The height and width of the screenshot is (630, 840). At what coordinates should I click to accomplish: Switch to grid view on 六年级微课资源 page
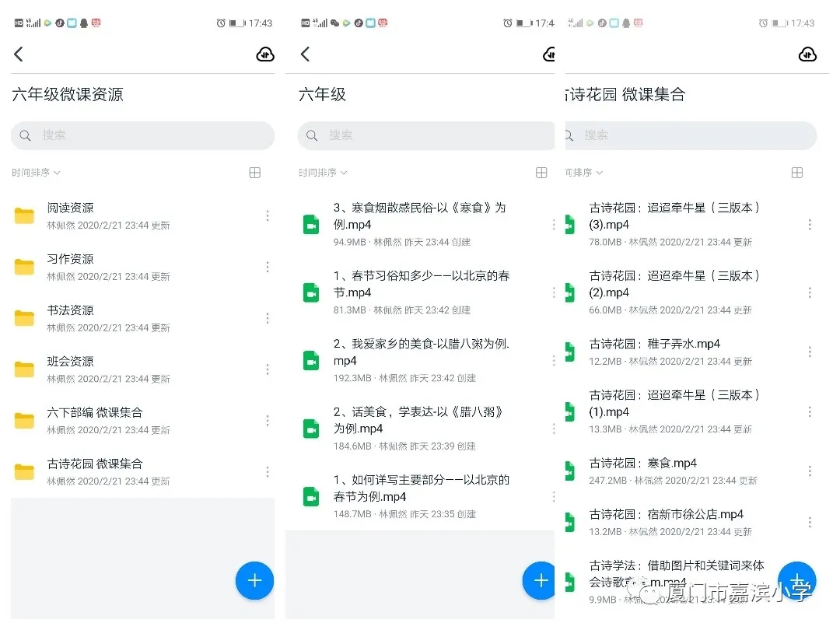point(254,173)
